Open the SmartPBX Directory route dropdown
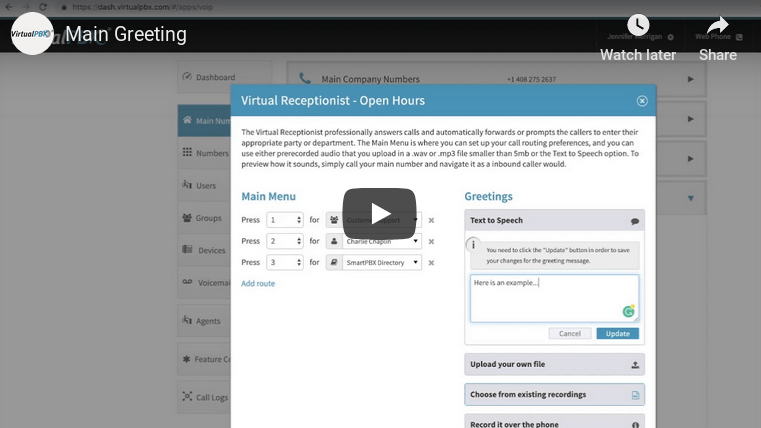Viewport: 761px width, 428px height. pyautogui.click(x=381, y=263)
